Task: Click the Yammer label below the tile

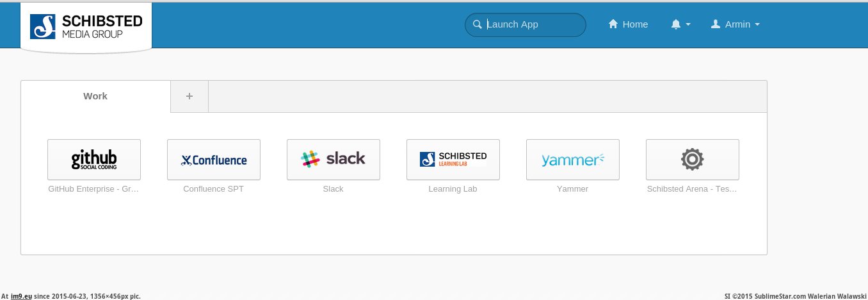Action: (x=572, y=189)
